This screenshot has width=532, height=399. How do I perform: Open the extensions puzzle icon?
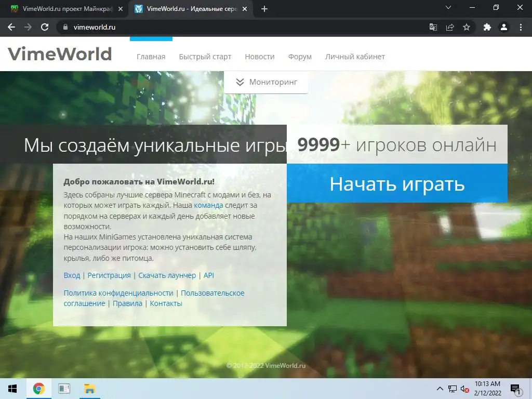click(487, 27)
